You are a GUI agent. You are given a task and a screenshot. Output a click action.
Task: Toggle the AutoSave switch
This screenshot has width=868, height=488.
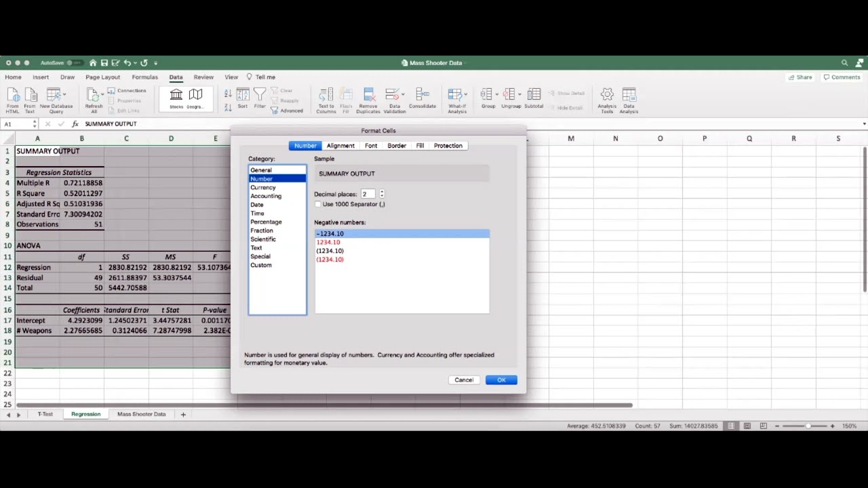click(74, 63)
